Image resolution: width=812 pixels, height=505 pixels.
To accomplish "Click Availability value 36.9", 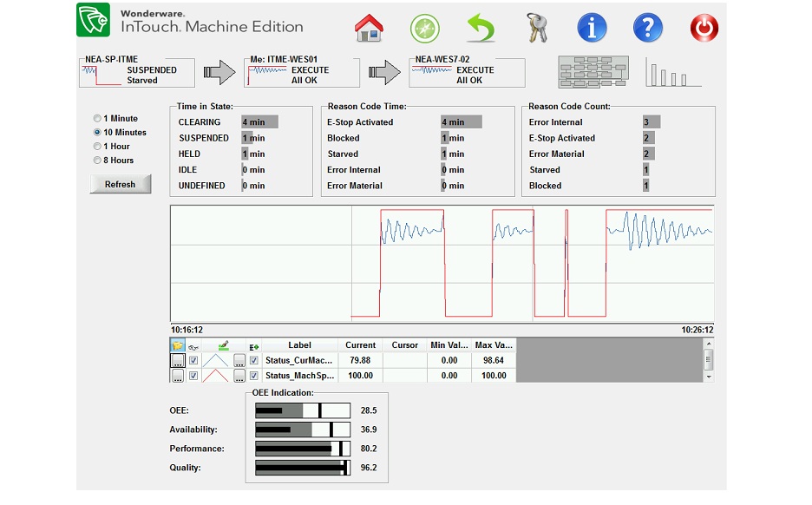I will pos(369,430).
